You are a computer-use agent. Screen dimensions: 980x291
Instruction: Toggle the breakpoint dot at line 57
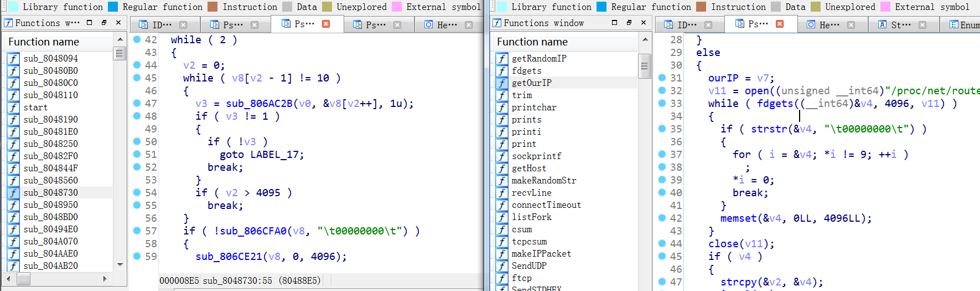pyautogui.click(x=137, y=231)
